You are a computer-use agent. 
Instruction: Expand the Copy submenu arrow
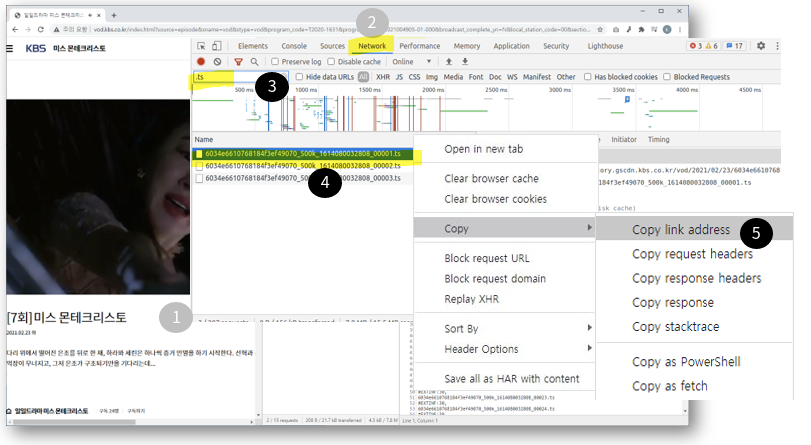coord(590,228)
